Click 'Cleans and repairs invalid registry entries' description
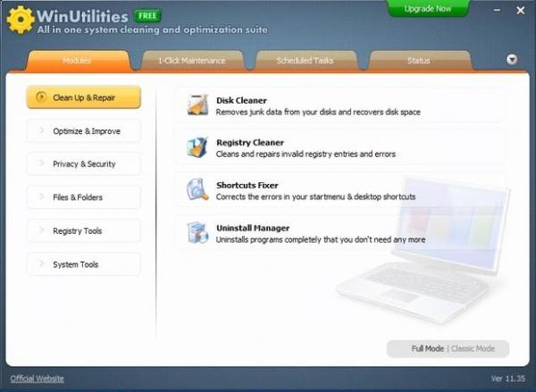 (306, 154)
